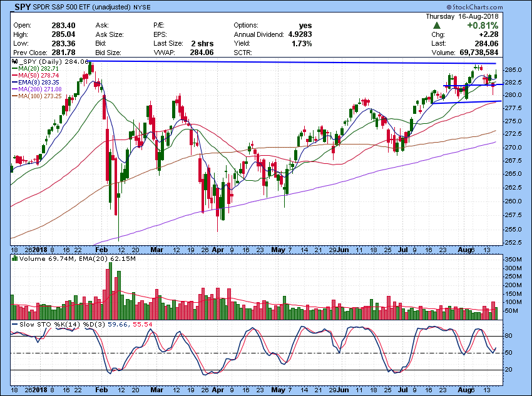
Task: Click the P/E: label
Action: point(159,26)
